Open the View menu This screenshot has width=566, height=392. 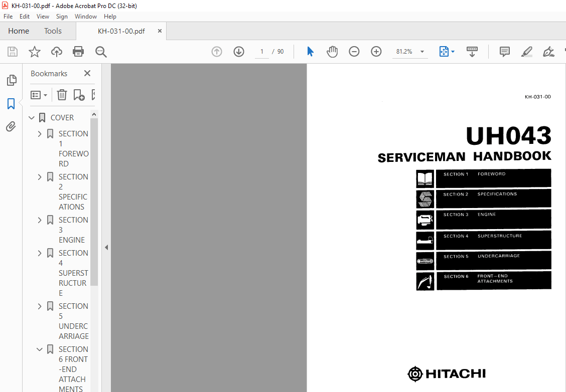click(x=43, y=16)
